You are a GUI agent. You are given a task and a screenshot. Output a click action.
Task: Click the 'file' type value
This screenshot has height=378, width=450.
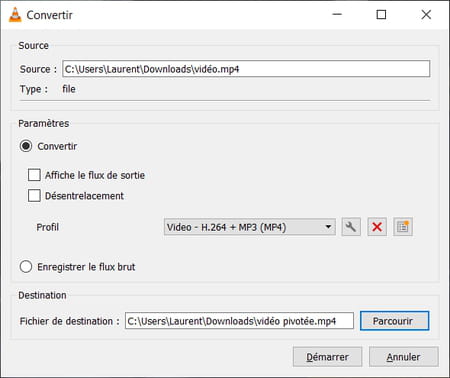[x=69, y=89]
